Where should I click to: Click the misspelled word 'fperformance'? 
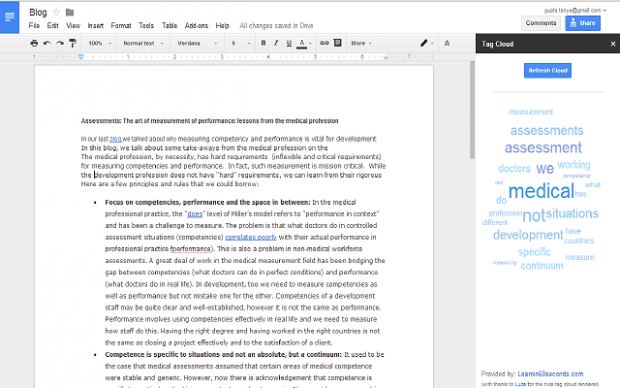point(191,249)
